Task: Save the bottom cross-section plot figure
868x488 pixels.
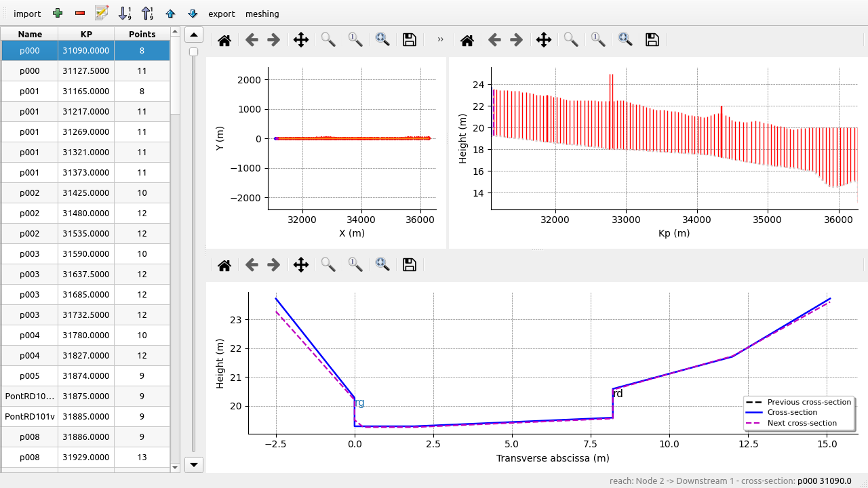Action: pyautogui.click(x=409, y=265)
